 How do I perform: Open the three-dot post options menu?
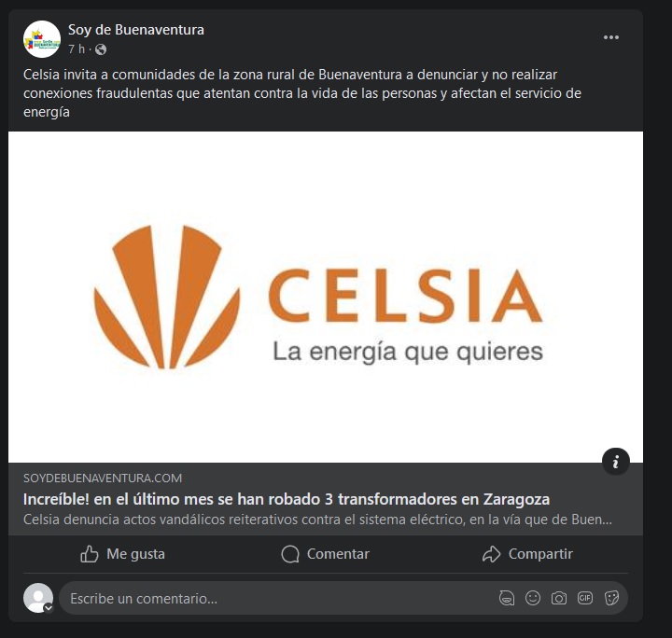tap(610, 37)
